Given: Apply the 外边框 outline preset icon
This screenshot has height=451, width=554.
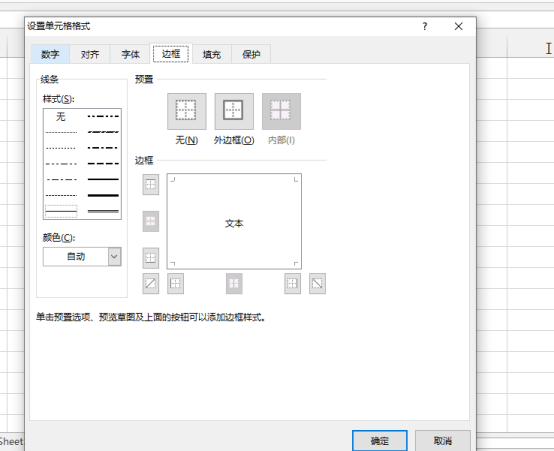Looking at the screenshot, I should point(234,111).
